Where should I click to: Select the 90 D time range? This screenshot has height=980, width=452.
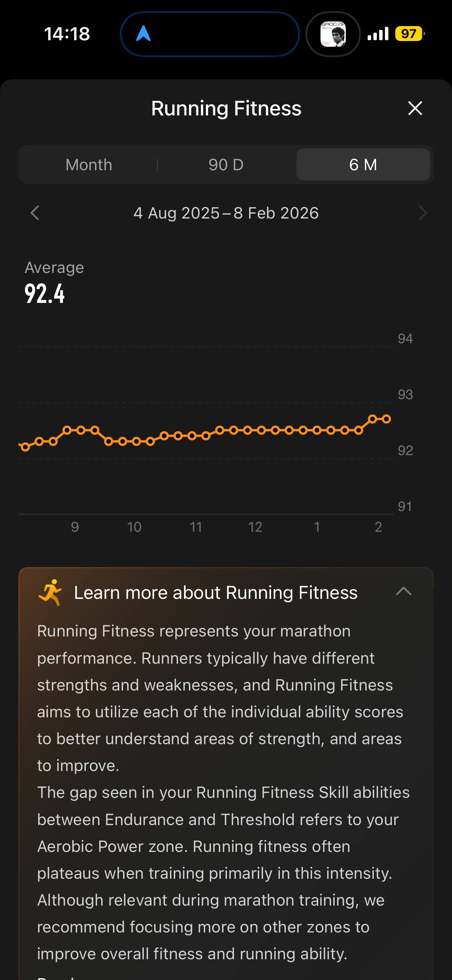click(226, 165)
